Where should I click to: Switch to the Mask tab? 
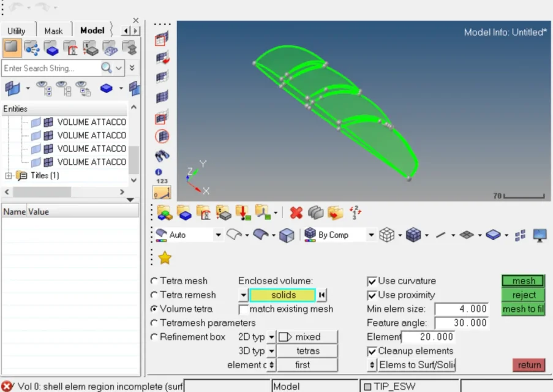[53, 31]
